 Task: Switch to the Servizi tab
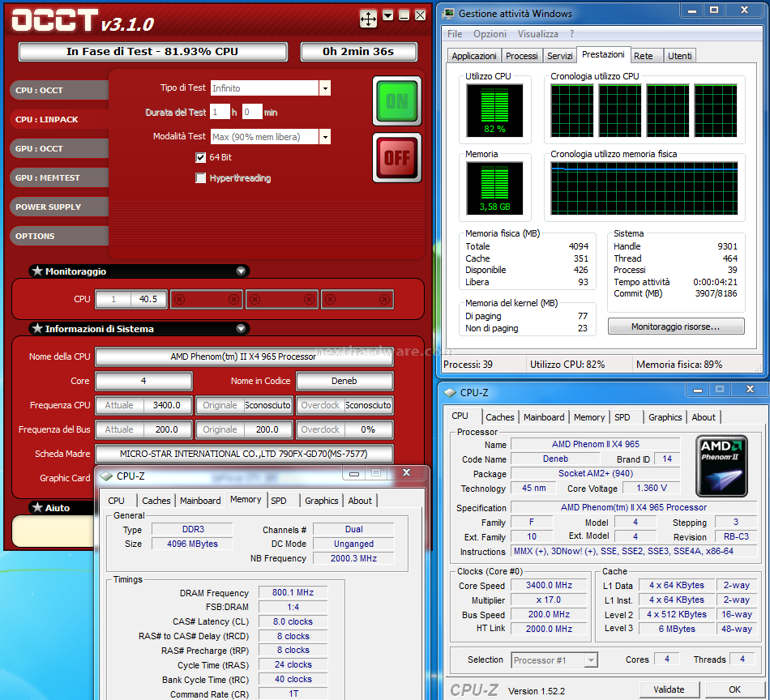coord(560,56)
